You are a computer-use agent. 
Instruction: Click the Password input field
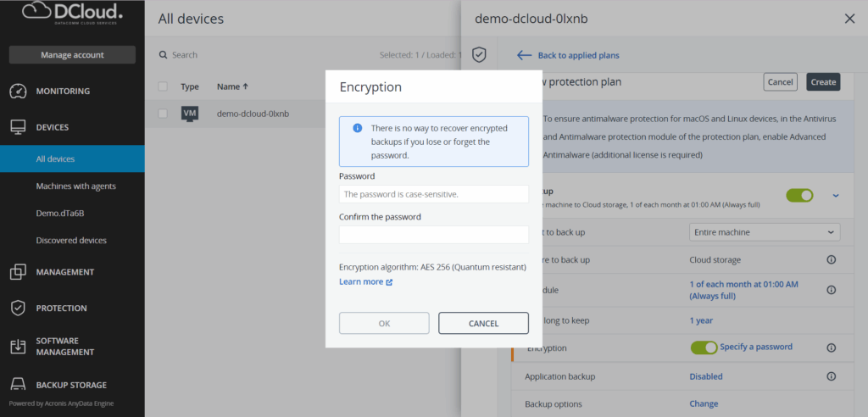pos(433,194)
